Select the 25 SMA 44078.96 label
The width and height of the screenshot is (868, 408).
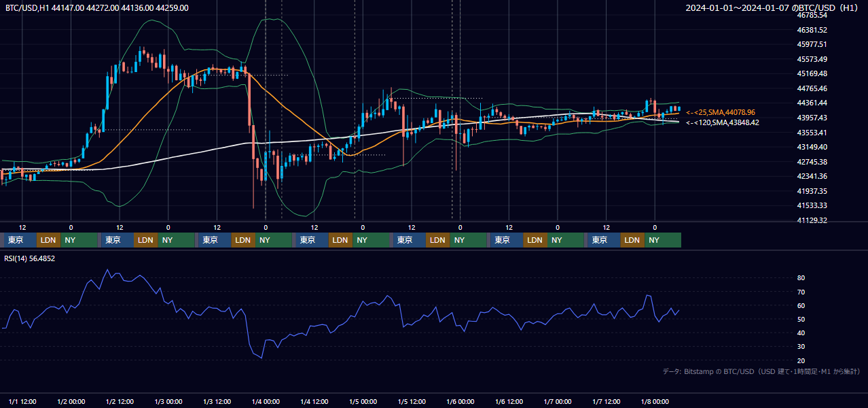coord(721,112)
